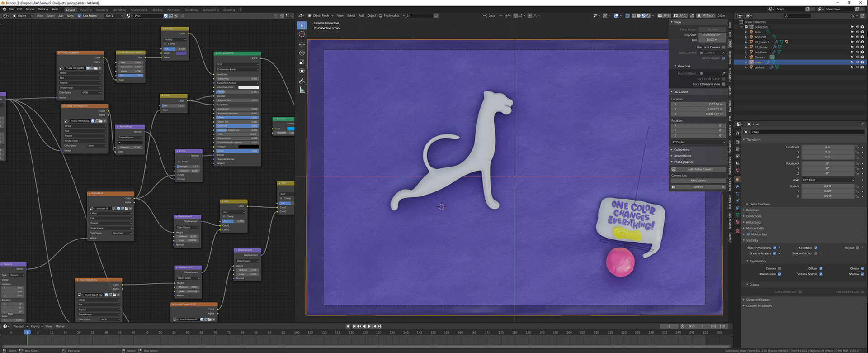The image size is (868, 353).
Task: Expand the Viewport Display panel
Action: [x=758, y=300]
